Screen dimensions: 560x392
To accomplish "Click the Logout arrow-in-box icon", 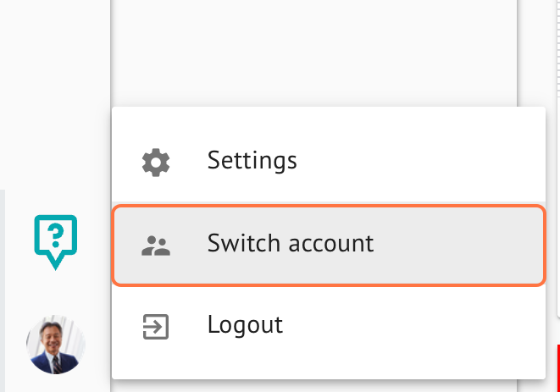I will [x=156, y=327].
